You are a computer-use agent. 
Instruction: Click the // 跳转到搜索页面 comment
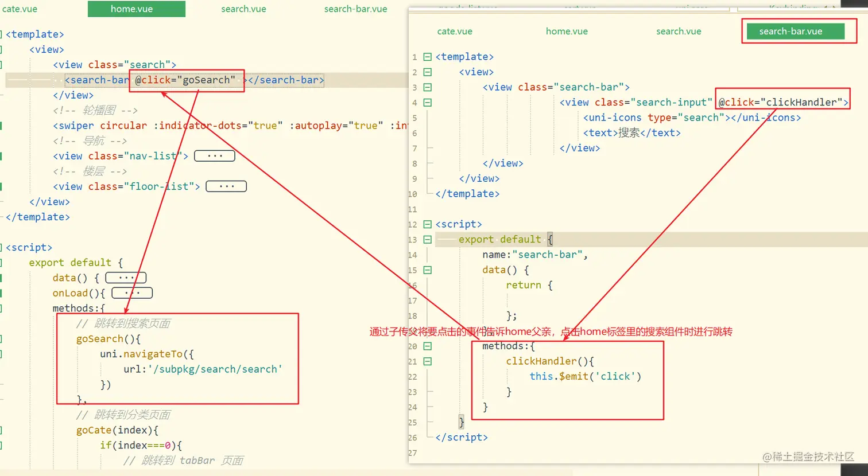pos(123,323)
